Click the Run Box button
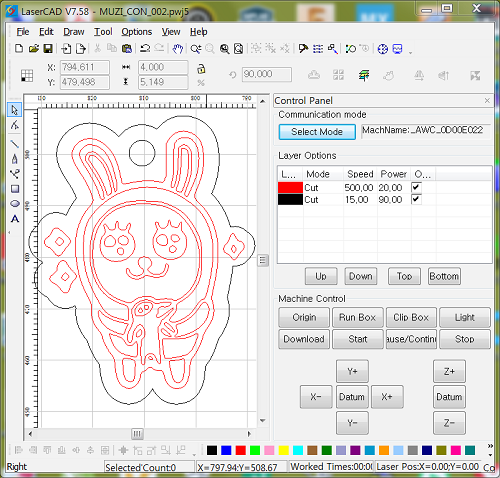This screenshot has height=478, width=500. click(x=358, y=317)
